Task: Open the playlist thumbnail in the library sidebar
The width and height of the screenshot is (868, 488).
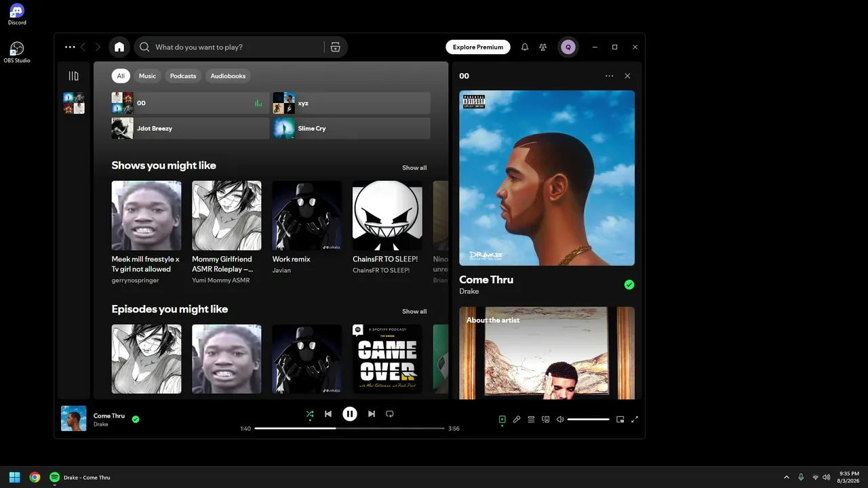Action: [x=74, y=103]
